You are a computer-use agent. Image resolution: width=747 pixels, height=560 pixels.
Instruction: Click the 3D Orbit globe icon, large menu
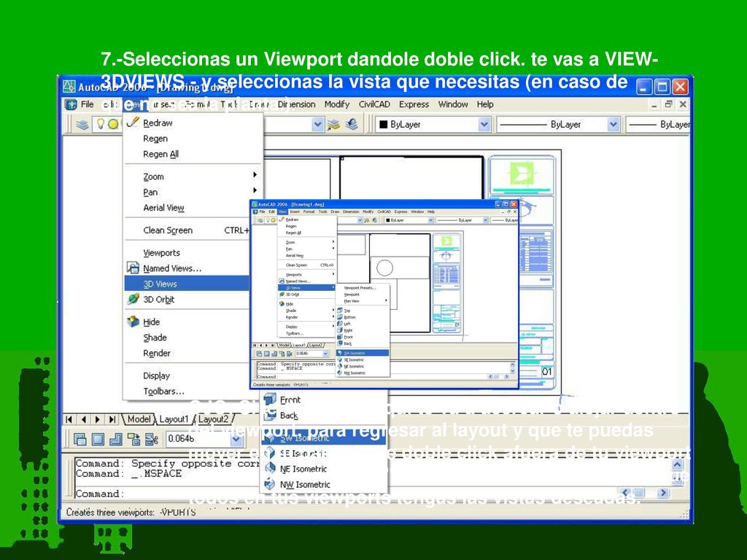(133, 299)
